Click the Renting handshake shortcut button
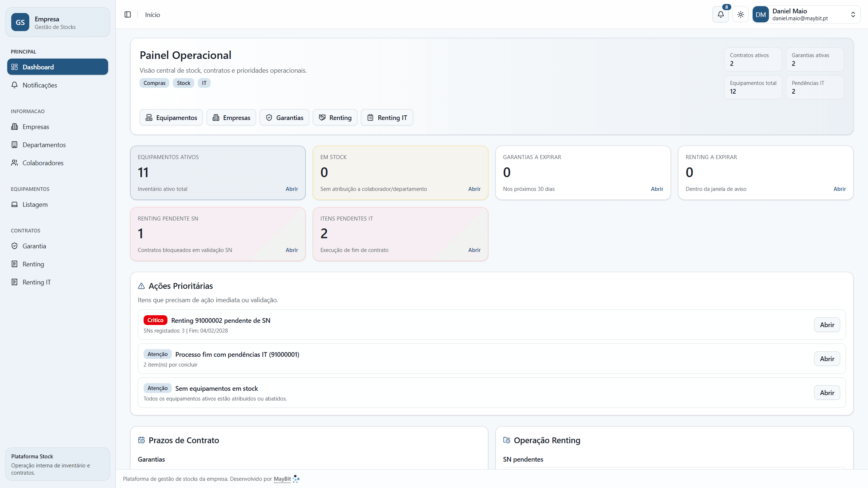868x488 pixels. [x=335, y=118]
